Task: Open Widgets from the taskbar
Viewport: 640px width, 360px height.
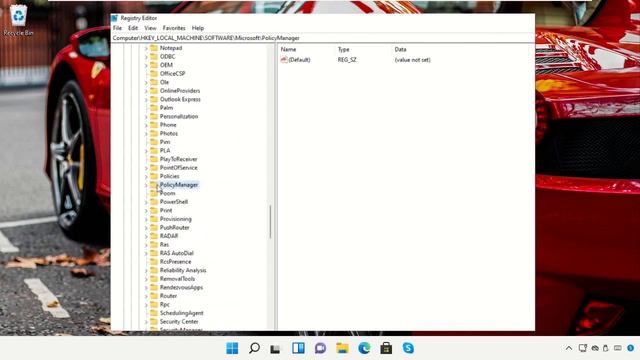Action: point(298,348)
